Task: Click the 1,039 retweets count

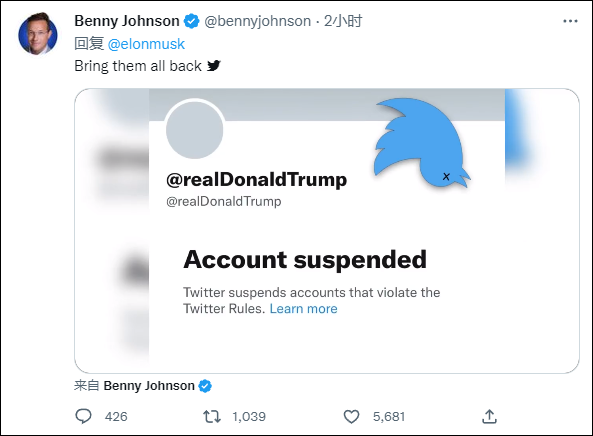Action: 249,417
